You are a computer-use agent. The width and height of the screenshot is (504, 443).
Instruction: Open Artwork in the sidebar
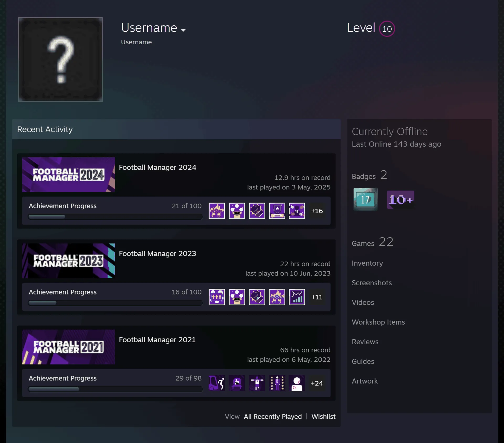(365, 381)
